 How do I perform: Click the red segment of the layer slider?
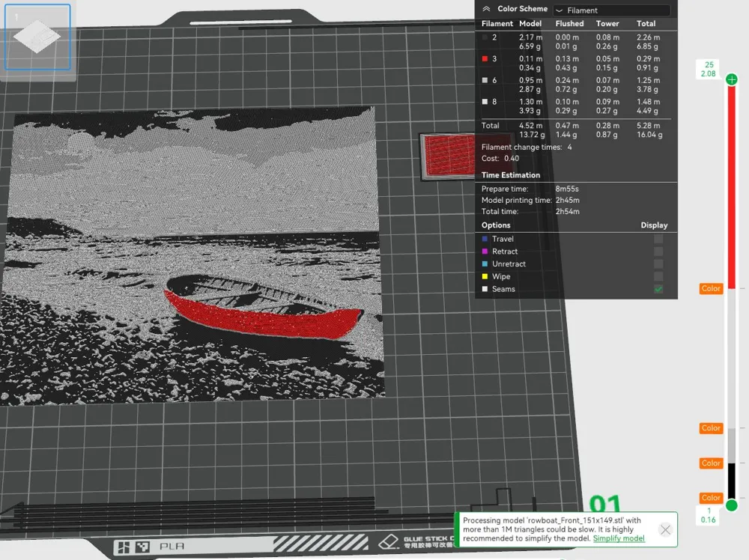(731, 186)
